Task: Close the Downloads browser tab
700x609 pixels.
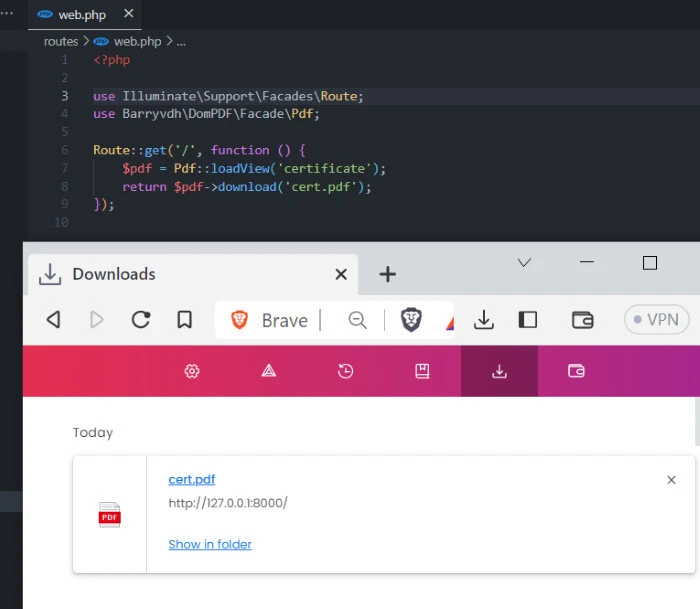Action: point(341,274)
